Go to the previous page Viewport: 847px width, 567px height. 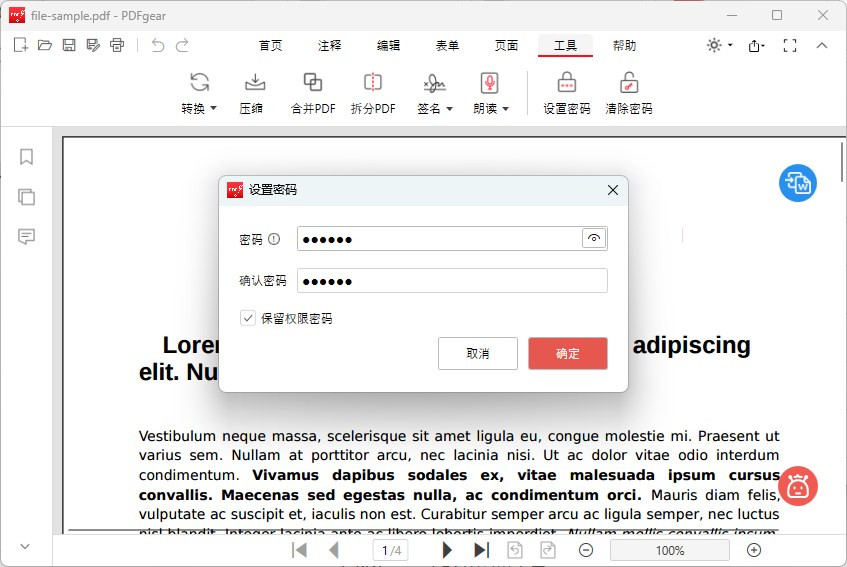pyautogui.click(x=334, y=550)
